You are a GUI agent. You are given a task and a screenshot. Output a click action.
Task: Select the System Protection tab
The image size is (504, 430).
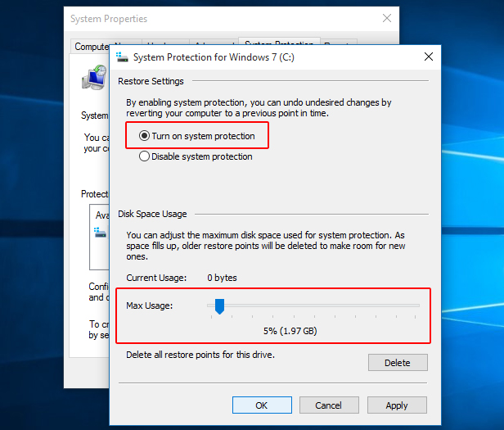pos(278,46)
